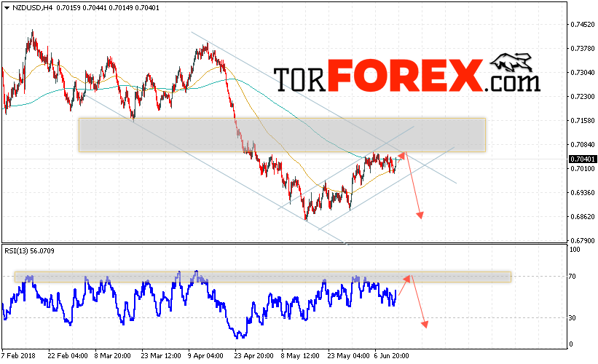Image resolution: width=598 pixels, height=364 pixels.
Task: Click the RSI 30 level label
Action: 572,317
